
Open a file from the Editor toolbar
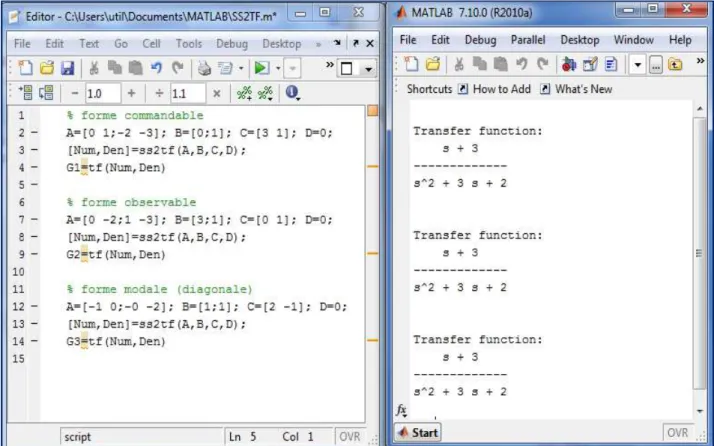pos(46,68)
